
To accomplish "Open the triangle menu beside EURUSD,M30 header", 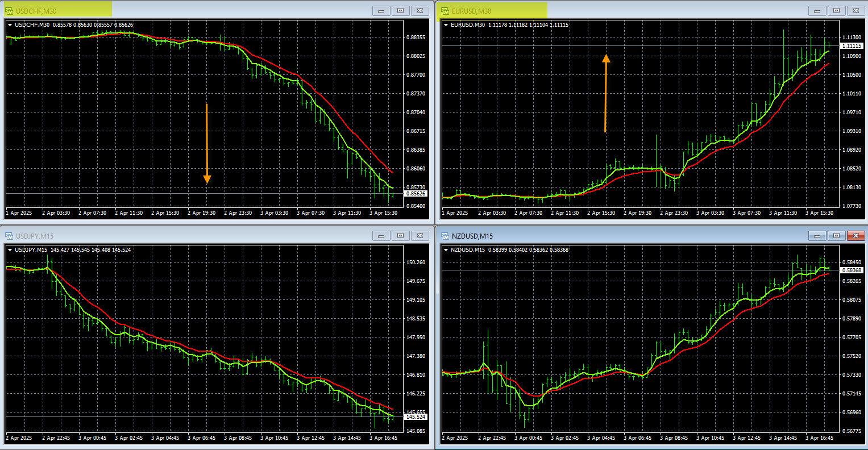I will pos(446,24).
